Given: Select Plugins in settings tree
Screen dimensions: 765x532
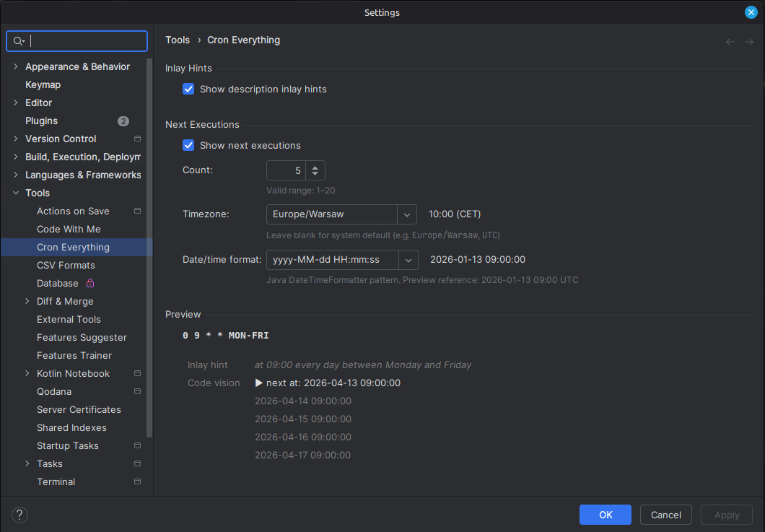Looking at the screenshot, I should (41, 121).
